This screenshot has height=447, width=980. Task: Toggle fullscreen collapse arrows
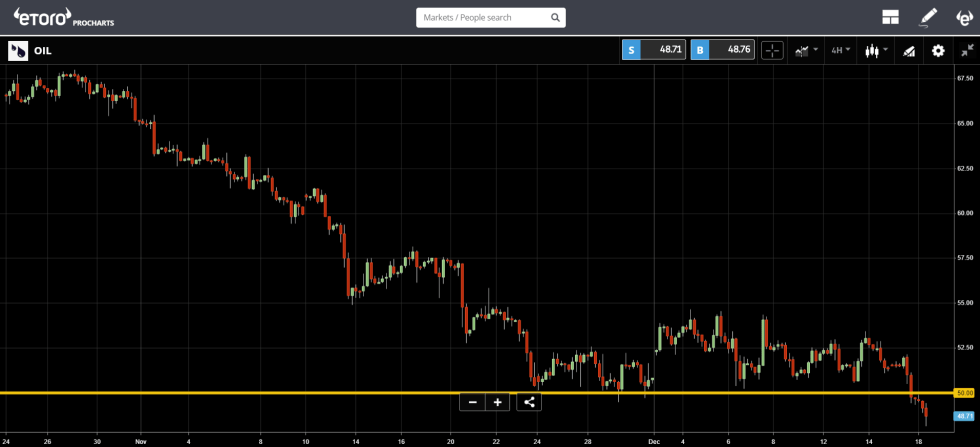pos(966,50)
